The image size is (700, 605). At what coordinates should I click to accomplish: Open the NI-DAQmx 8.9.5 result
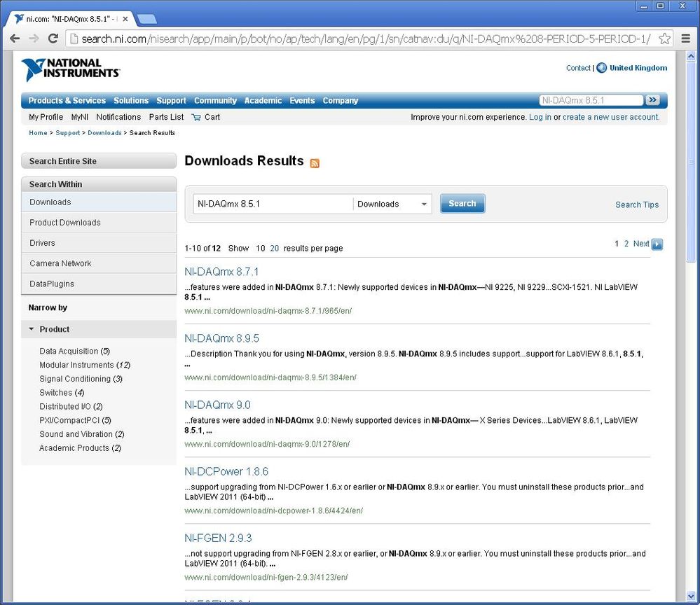click(222, 338)
